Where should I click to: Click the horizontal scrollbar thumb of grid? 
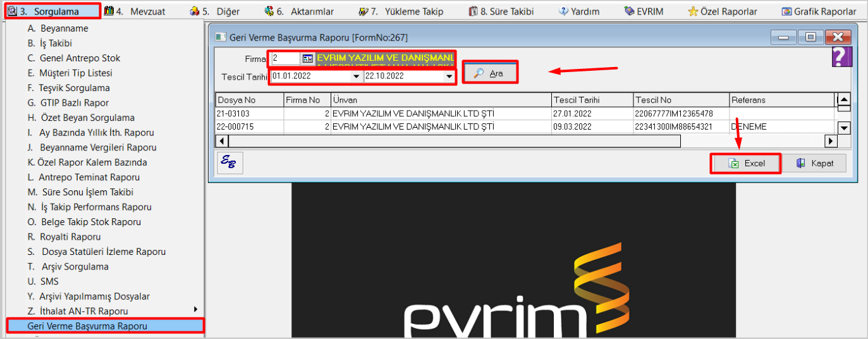(454, 141)
